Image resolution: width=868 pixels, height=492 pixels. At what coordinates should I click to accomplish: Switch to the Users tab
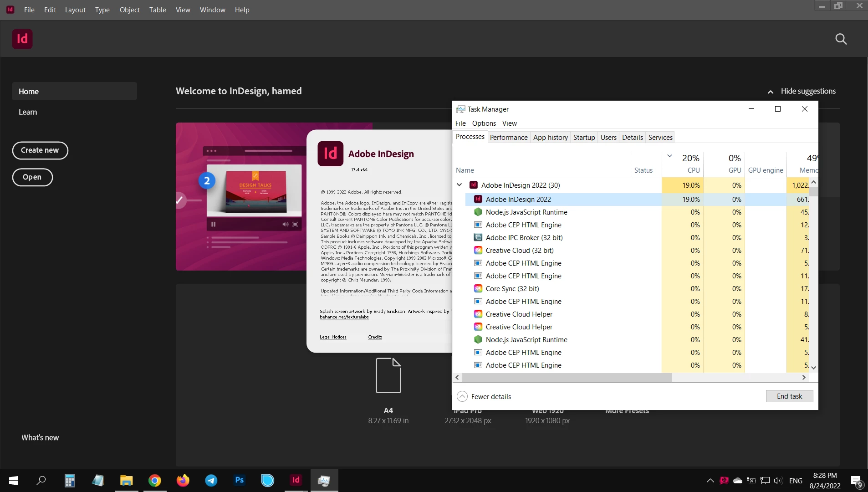point(608,137)
